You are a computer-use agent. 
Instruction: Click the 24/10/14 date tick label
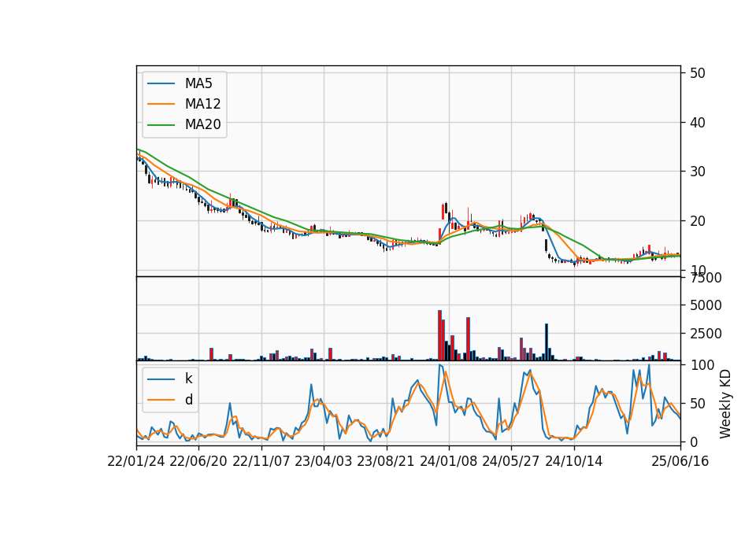tap(574, 461)
